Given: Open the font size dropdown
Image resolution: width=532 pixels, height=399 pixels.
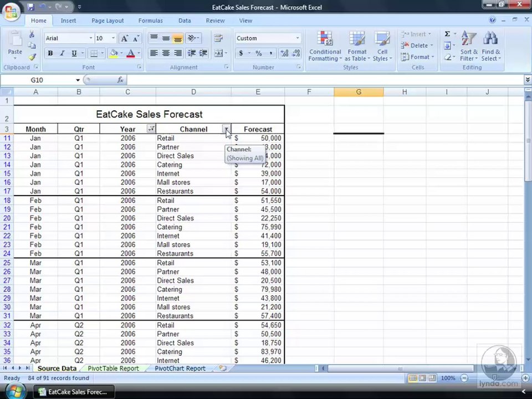Looking at the screenshot, I should point(113,38).
